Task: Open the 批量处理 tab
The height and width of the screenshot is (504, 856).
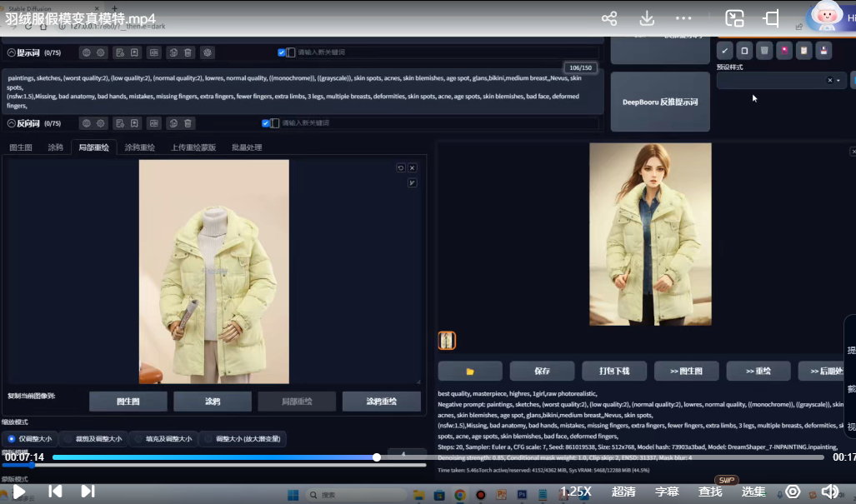Action: click(247, 147)
